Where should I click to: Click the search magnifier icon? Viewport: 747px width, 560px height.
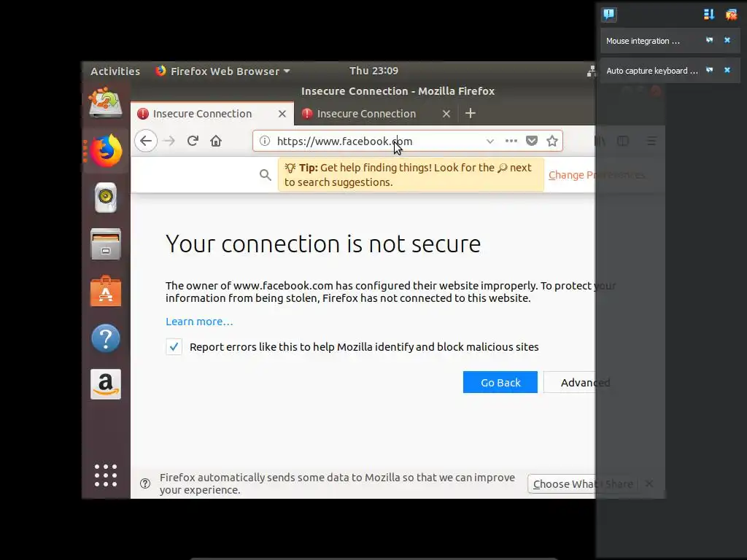pyautogui.click(x=266, y=175)
